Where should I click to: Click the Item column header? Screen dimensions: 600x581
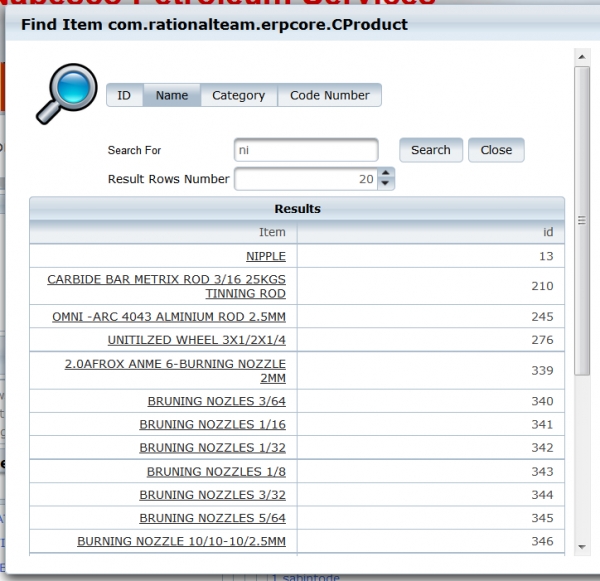point(272,232)
